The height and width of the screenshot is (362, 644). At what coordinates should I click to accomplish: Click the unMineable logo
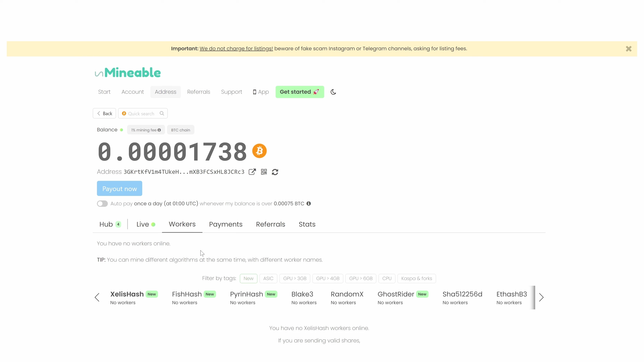point(128,73)
